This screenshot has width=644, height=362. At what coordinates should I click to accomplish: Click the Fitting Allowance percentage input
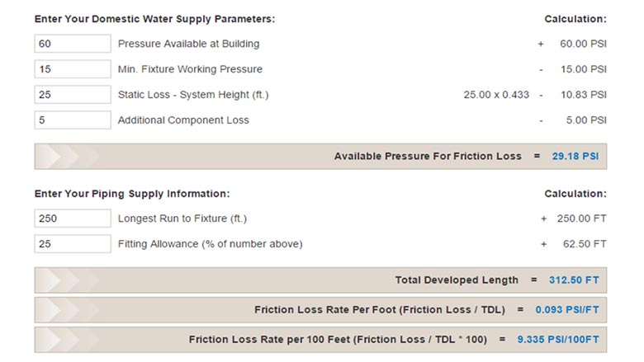[73, 243]
